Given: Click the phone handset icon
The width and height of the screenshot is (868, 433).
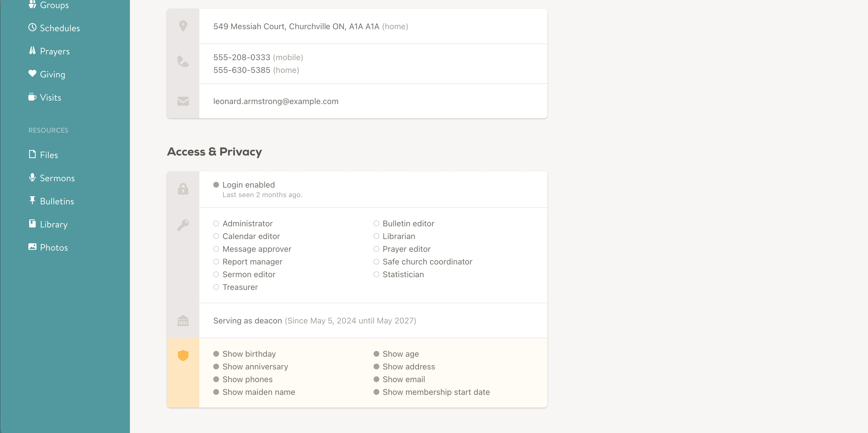Looking at the screenshot, I should coord(183,61).
